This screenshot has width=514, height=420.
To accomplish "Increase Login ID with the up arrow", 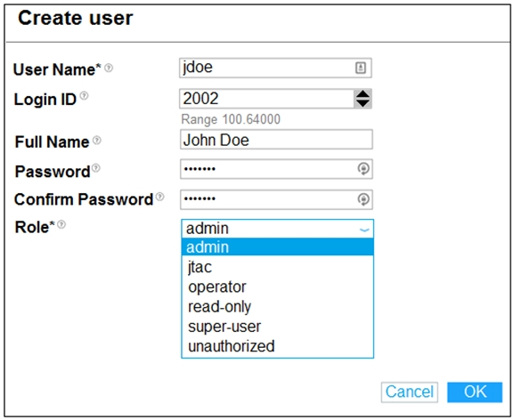I will [x=363, y=94].
